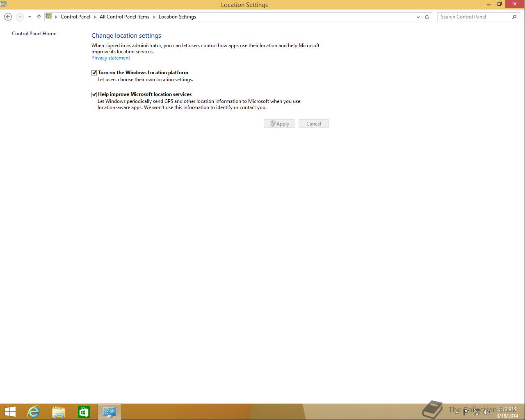Screen dimensions: 525x420
Task: Go up one level arrow
Action: pyautogui.click(x=39, y=17)
